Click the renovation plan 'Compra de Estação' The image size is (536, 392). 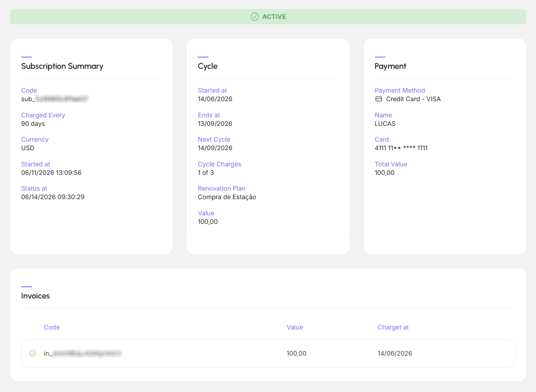tap(227, 197)
